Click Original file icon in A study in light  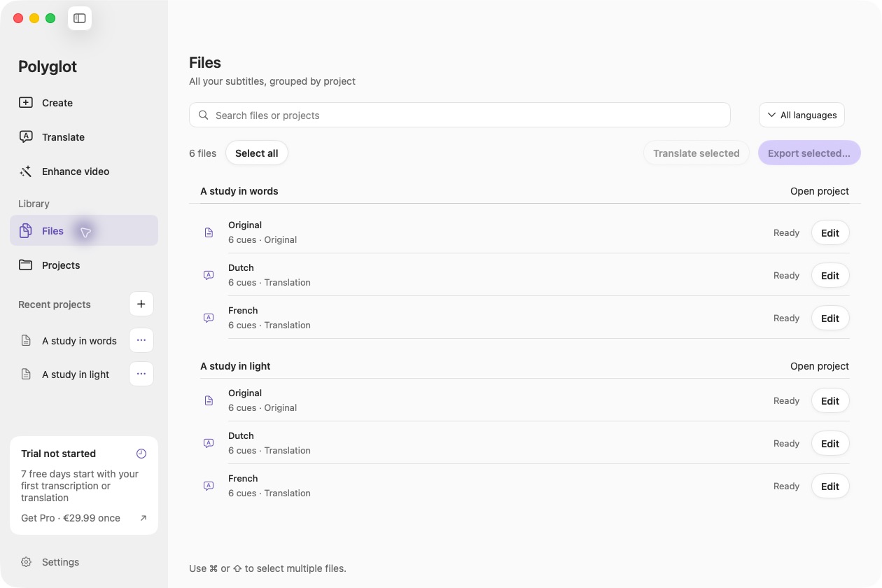pos(209,400)
